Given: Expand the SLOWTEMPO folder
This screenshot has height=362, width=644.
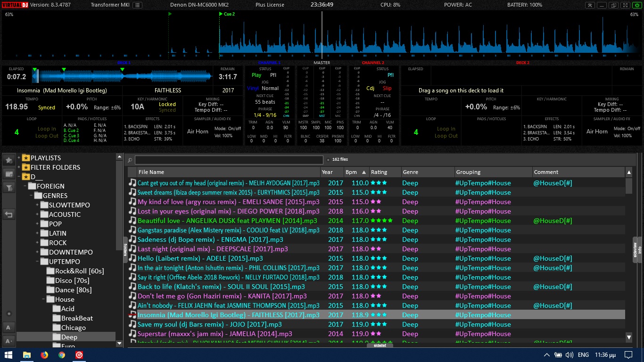Looking at the screenshot, I should (x=37, y=205).
